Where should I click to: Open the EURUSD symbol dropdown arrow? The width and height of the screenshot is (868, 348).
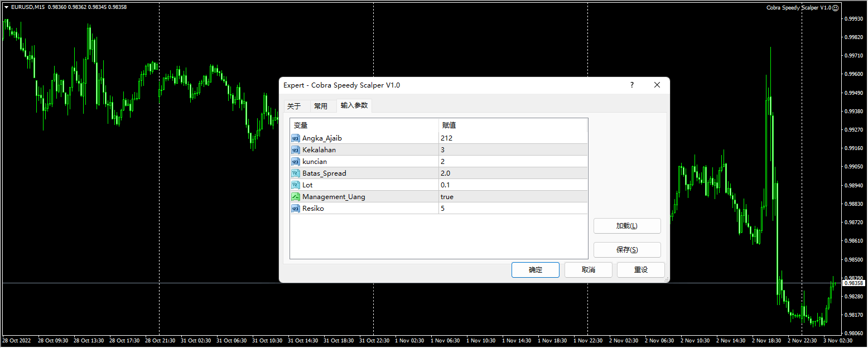pos(6,6)
